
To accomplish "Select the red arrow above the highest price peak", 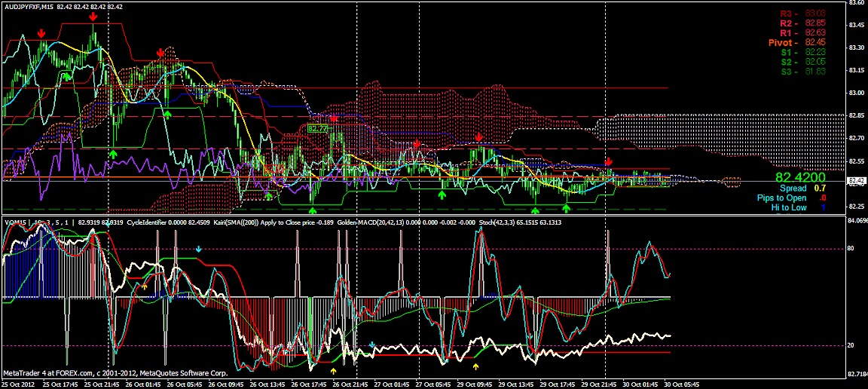I will click(x=93, y=16).
